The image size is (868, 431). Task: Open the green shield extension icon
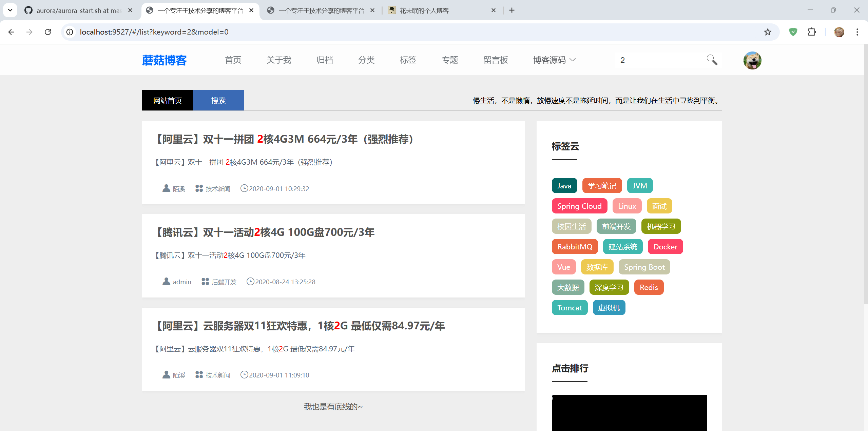click(793, 32)
